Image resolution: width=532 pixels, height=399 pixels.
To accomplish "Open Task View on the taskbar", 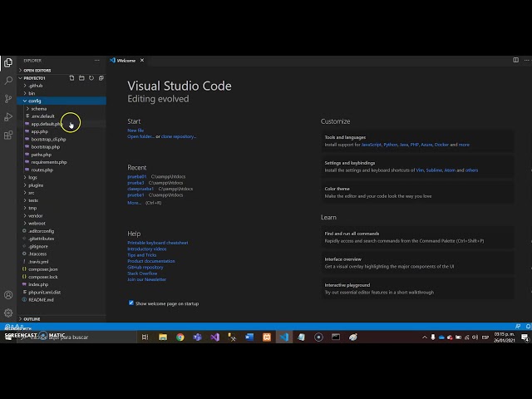I will point(145,337).
